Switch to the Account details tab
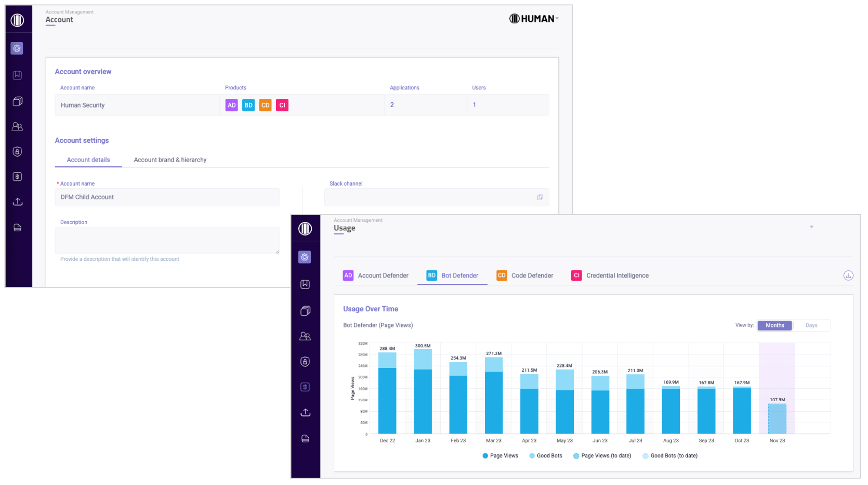 click(x=88, y=160)
